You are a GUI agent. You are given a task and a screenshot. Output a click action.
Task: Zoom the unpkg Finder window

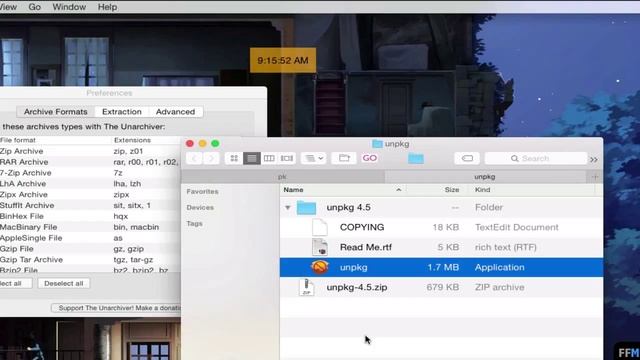click(215, 144)
